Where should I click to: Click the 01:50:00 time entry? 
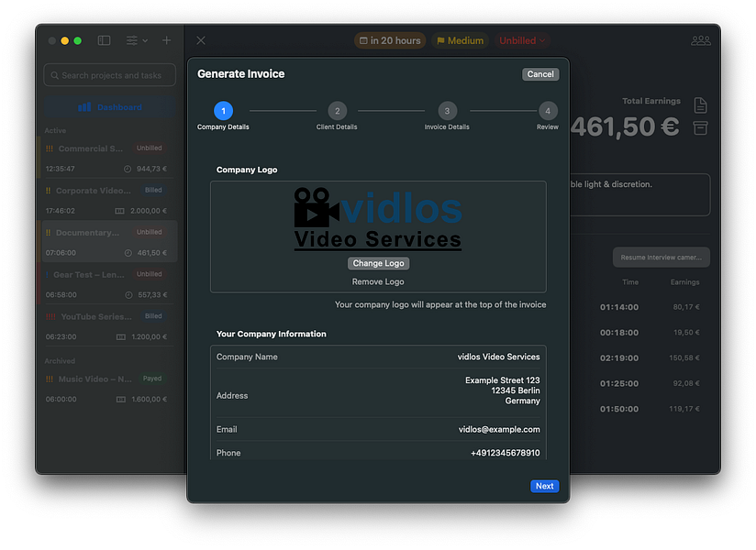pyautogui.click(x=619, y=410)
